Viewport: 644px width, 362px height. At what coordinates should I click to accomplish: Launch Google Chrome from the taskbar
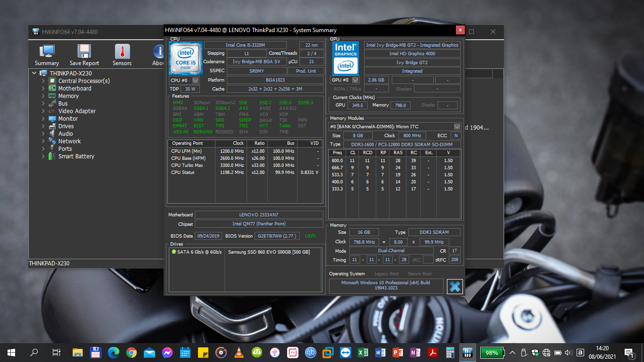click(132, 352)
